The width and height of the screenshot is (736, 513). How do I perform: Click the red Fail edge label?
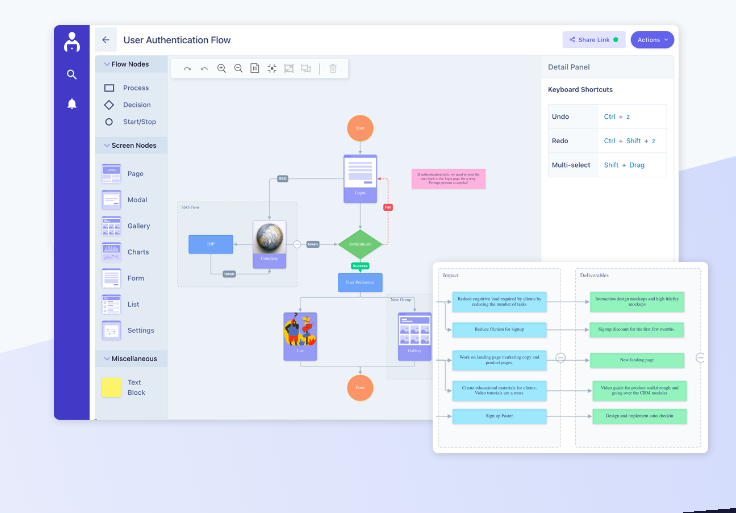388,207
